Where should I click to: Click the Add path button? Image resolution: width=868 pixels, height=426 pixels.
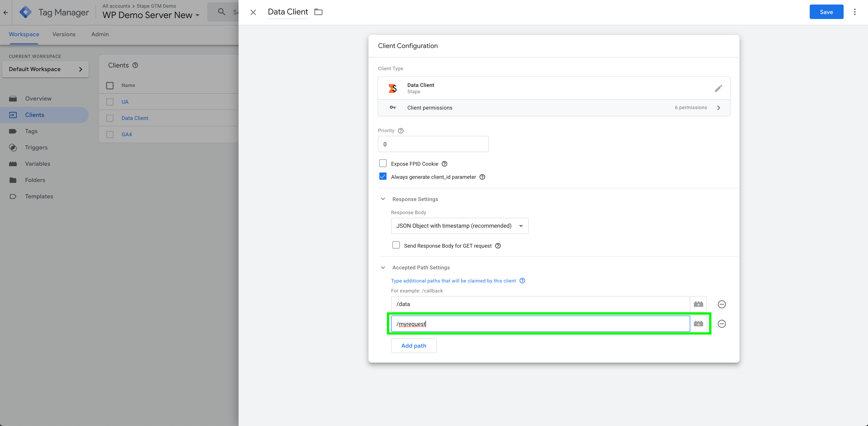tap(413, 345)
